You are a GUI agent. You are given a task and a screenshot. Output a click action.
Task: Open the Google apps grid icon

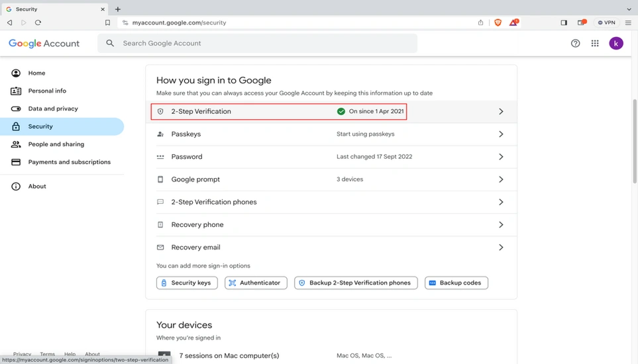tap(595, 43)
